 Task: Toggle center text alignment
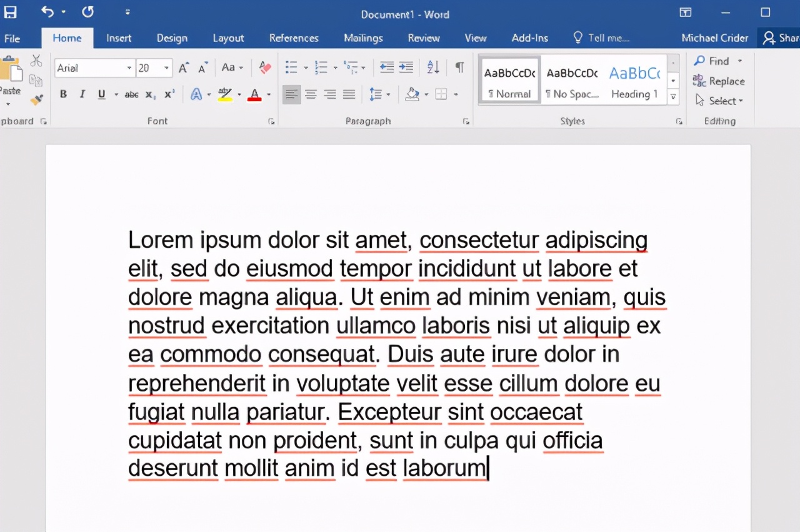click(x=311, y=94)
